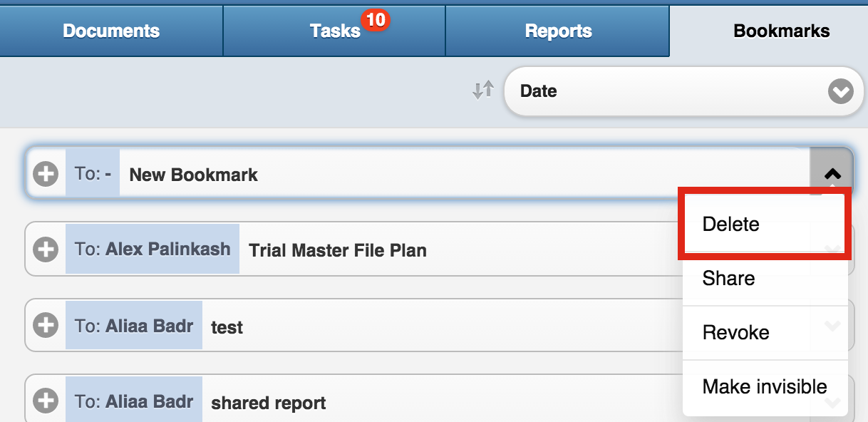868x422 pixels.
Task: Select Make invisible menu option
Action: (x=765, y=387)
